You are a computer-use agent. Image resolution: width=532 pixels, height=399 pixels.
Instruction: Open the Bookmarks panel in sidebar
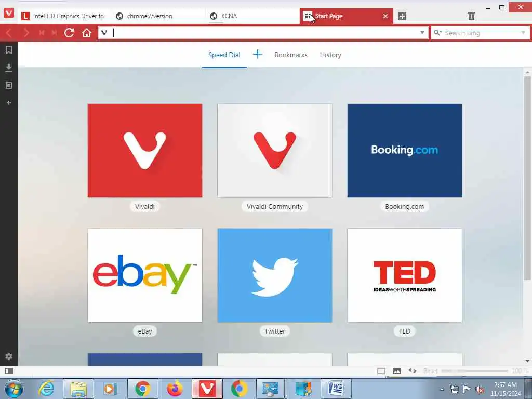coord(9,50)
